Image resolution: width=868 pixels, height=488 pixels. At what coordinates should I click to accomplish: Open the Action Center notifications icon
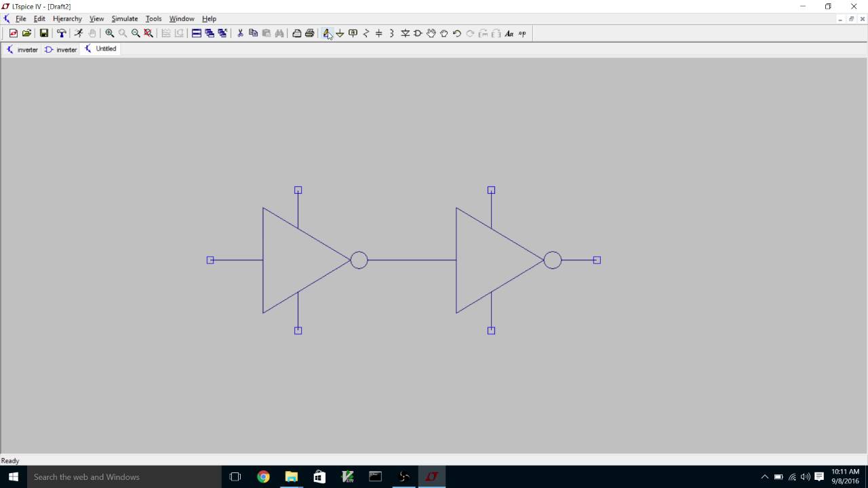(x=819, y=477)
